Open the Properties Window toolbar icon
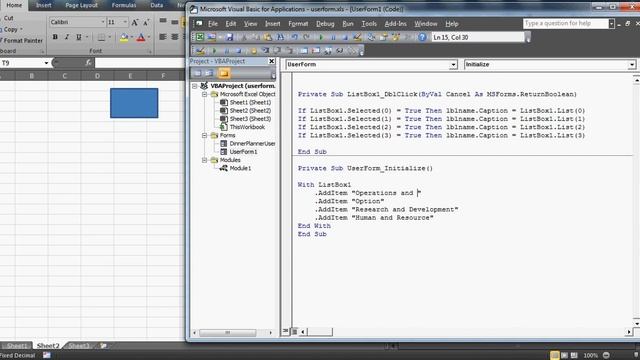640x360 pixels. tap(383, 37)
